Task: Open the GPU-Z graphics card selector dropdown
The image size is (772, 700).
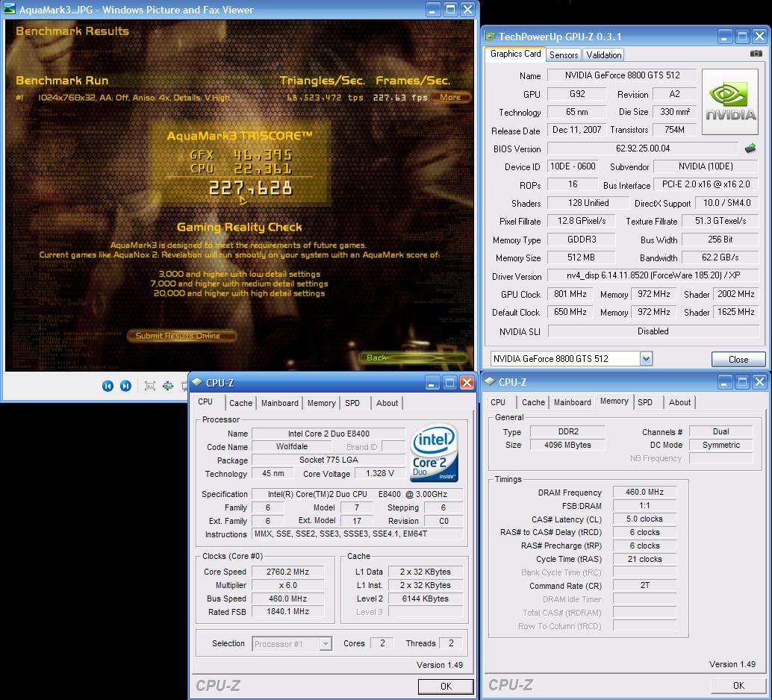Action: [647, 359]
